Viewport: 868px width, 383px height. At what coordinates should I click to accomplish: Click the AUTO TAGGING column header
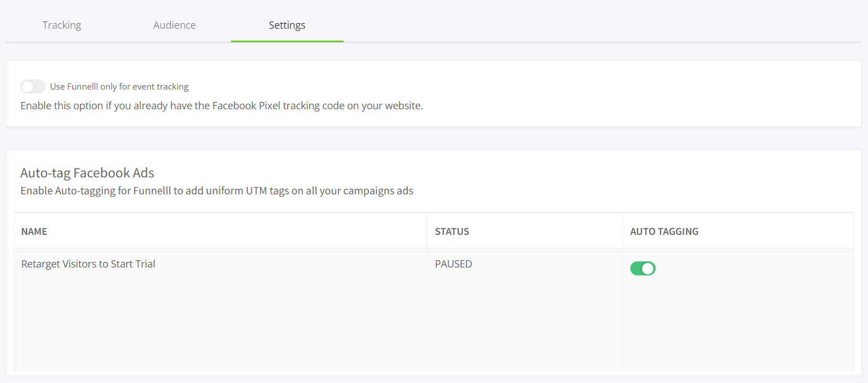tap(664, 231)
